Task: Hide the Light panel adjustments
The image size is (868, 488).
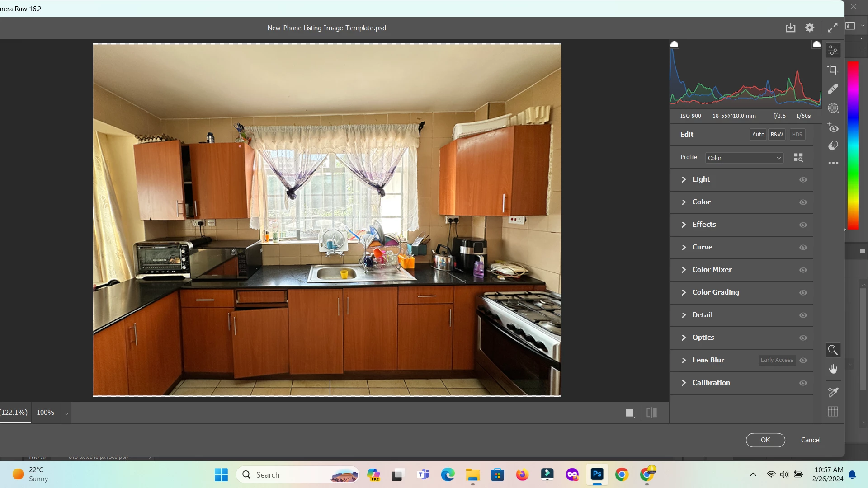Action: coord(803,180)
